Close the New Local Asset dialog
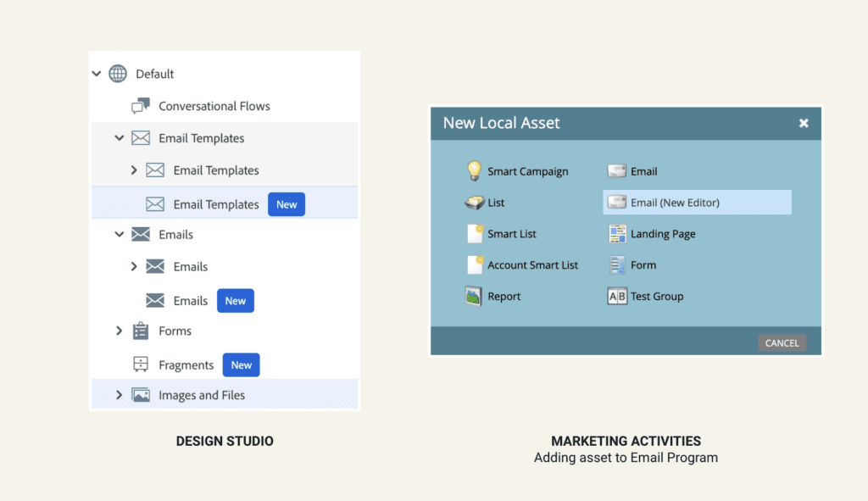868x501 pixels. pyautogui.click(x=804, y=123)
